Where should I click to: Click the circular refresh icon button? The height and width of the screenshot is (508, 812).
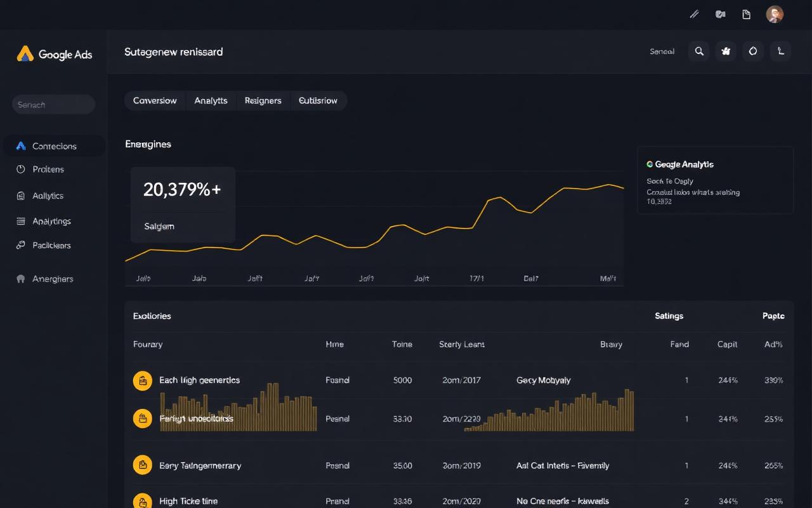click(x=753, y=51)
